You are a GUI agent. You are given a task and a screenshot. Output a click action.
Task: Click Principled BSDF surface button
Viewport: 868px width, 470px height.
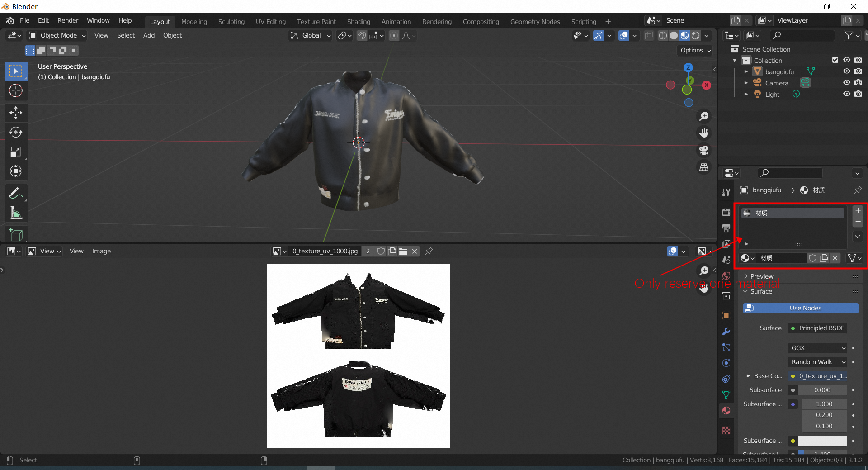817,328
